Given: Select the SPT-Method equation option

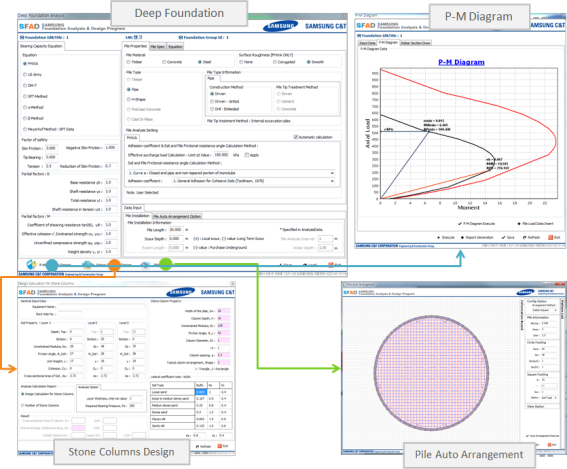Looking at the screenshot, I should [x=25, y=97].
